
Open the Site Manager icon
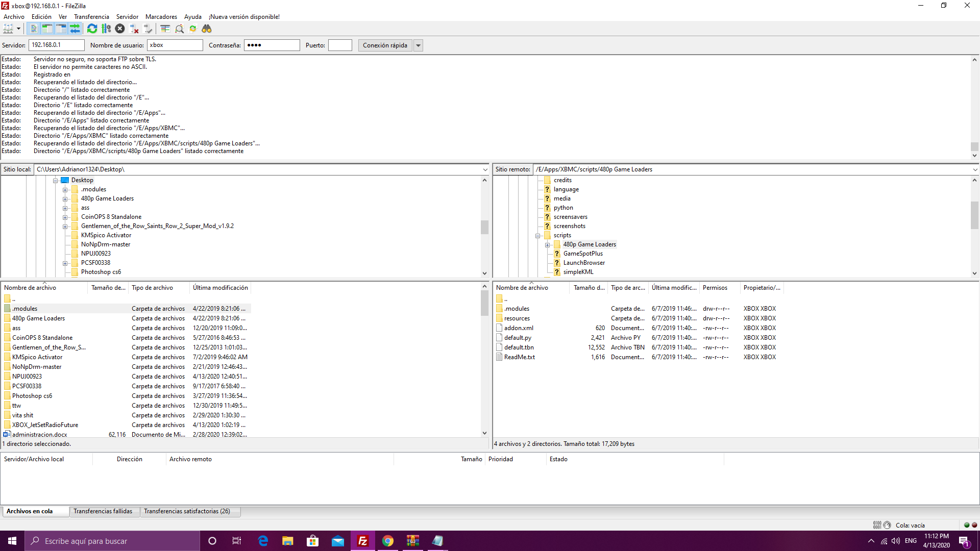click(x=8, y=29)
